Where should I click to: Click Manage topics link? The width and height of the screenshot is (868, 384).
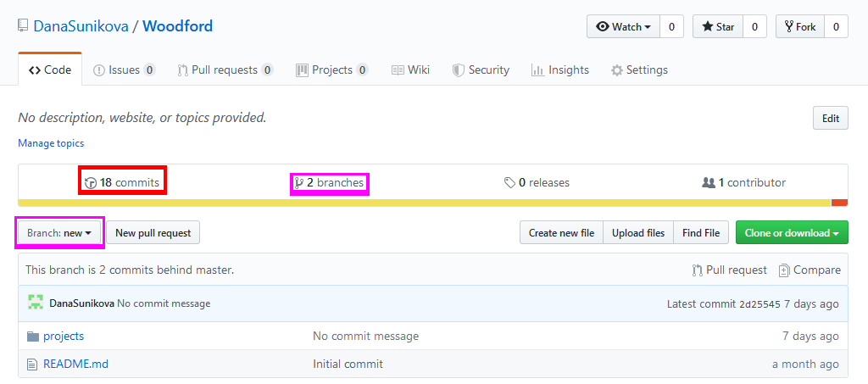51,143
